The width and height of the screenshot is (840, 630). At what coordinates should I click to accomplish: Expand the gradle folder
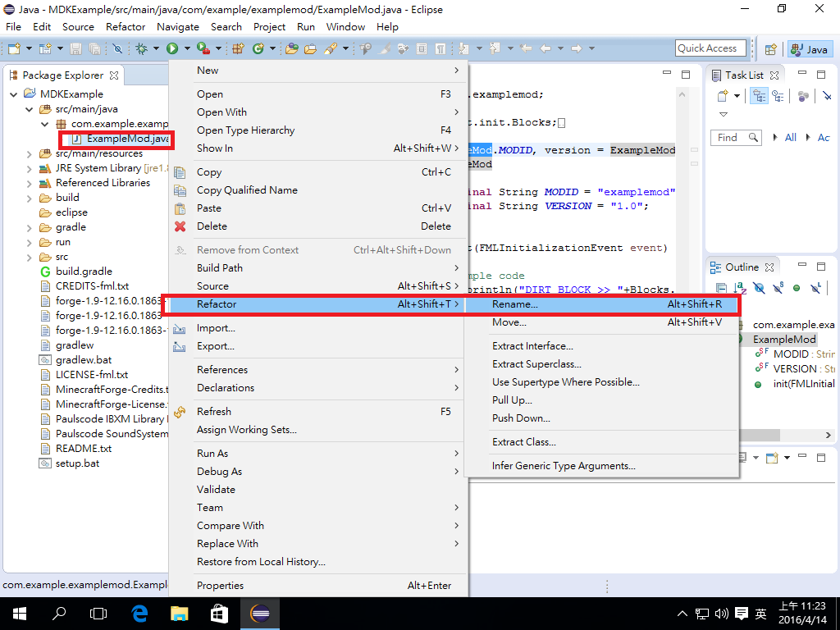click(x=29, y=228)
